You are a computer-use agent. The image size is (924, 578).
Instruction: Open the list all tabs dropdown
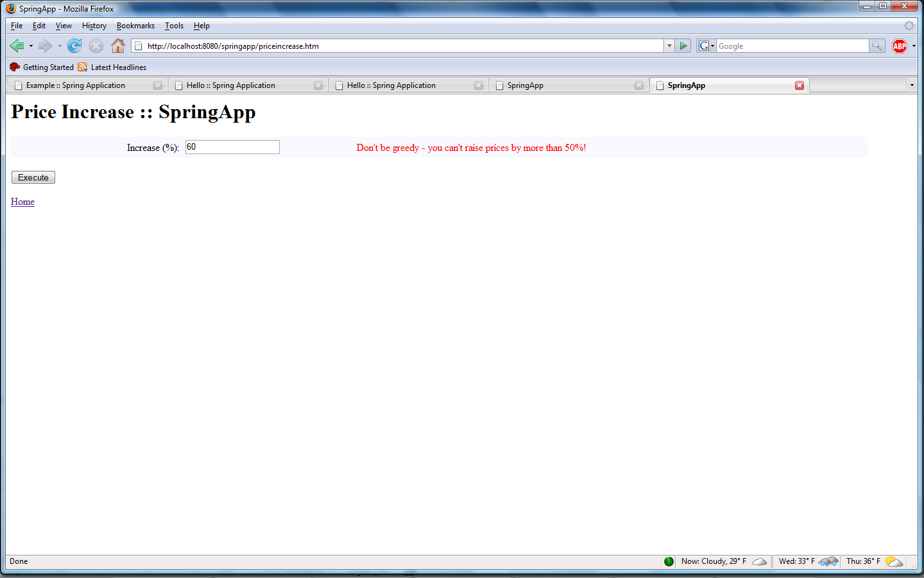tap(911, 85)
